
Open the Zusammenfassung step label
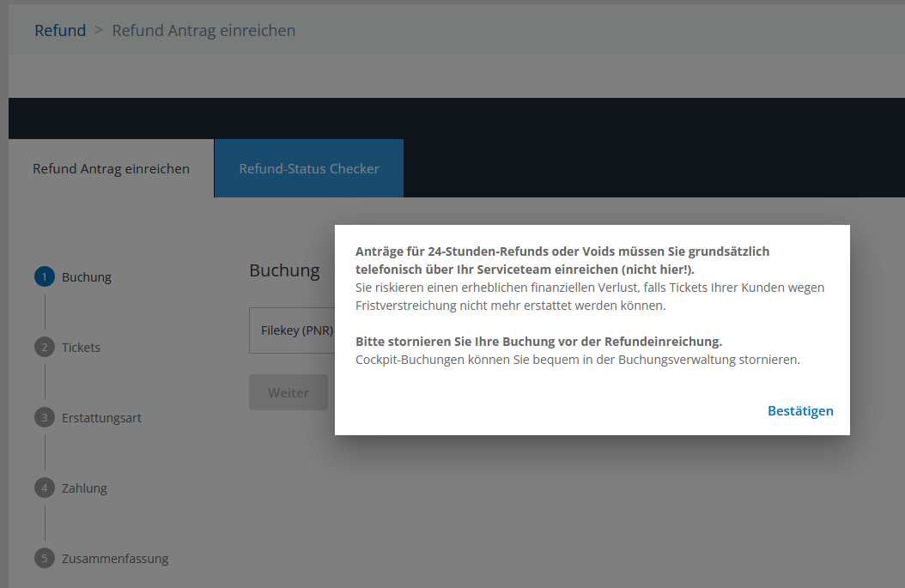coord(115,559)
